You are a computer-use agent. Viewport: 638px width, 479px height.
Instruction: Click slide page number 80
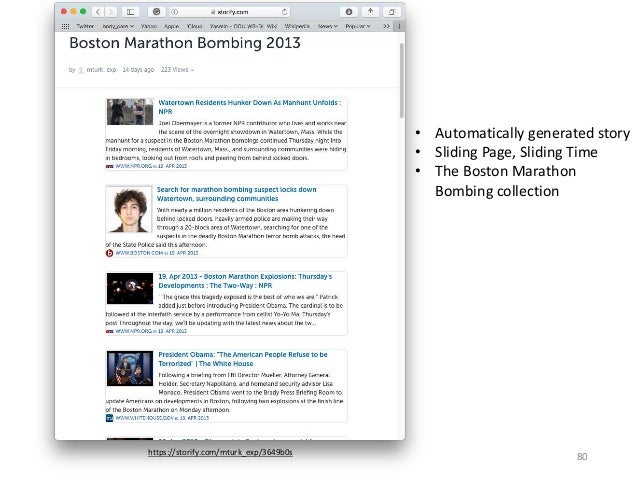[582, 457]
